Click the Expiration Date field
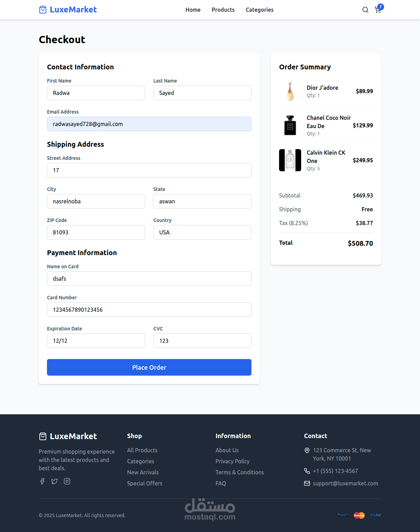Viewport: 420px width, 532px height. [x=96, y=341]
